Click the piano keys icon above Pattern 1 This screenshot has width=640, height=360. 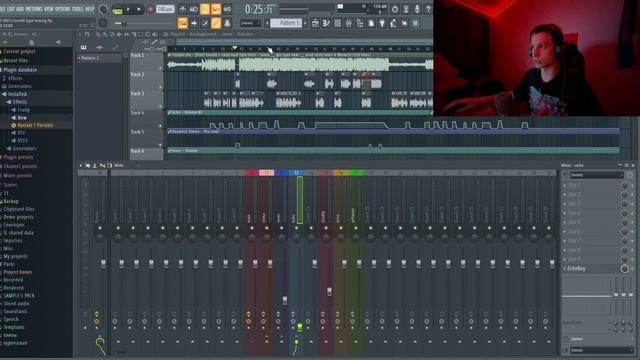[83, 47]
